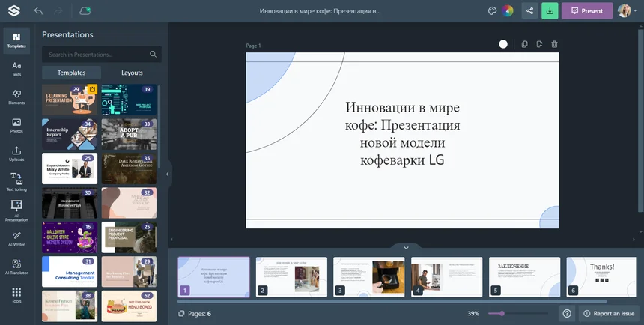
Task: Add a new page after Page 1
Action: (x=539, y=44)
